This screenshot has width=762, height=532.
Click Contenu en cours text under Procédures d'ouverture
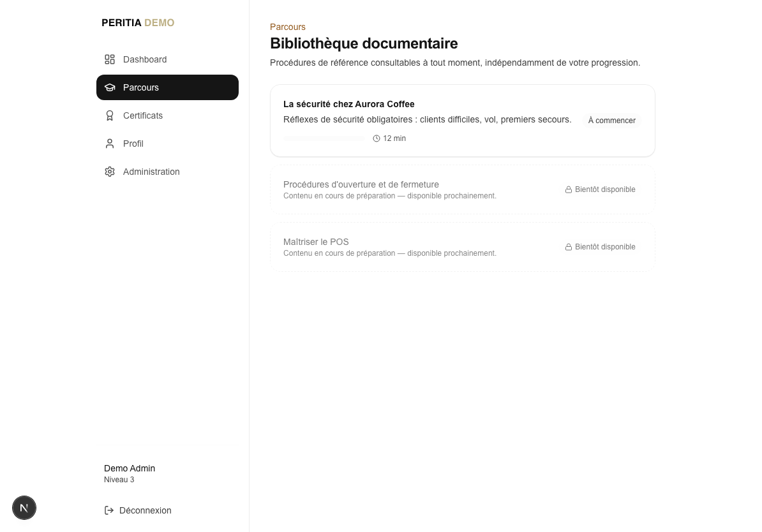coord(390,196)
